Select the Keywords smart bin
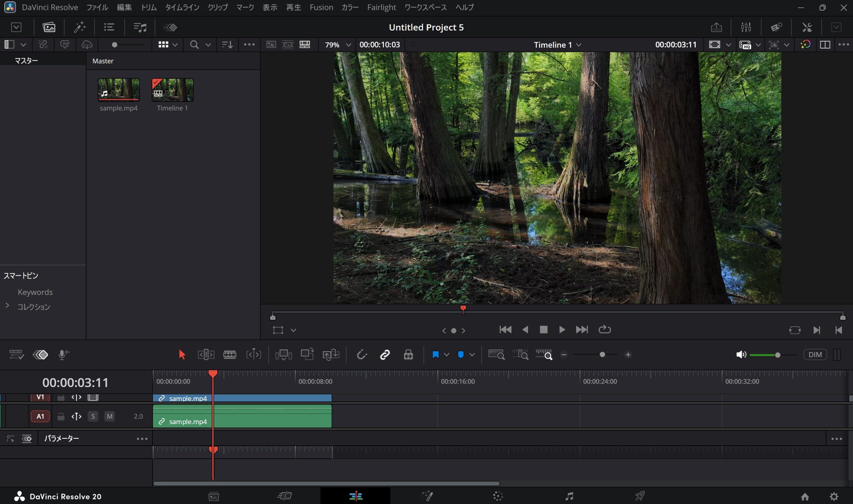Image resolution: width=853 pixels, height=504 pixels. click(x=35, y=292)
